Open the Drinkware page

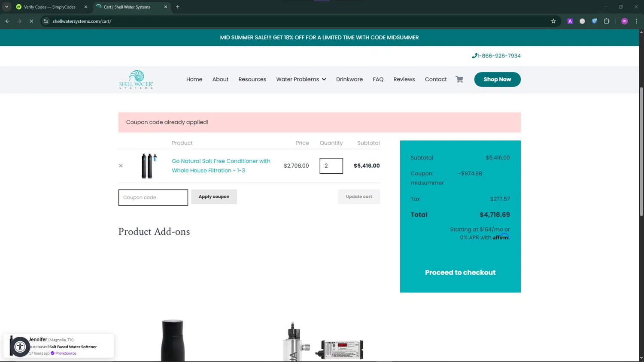pyautogui.click(x=349, y=79)
